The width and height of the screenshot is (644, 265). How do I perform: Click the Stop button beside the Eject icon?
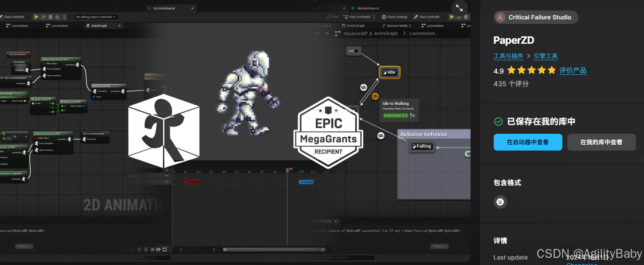[x=51, y=17]
